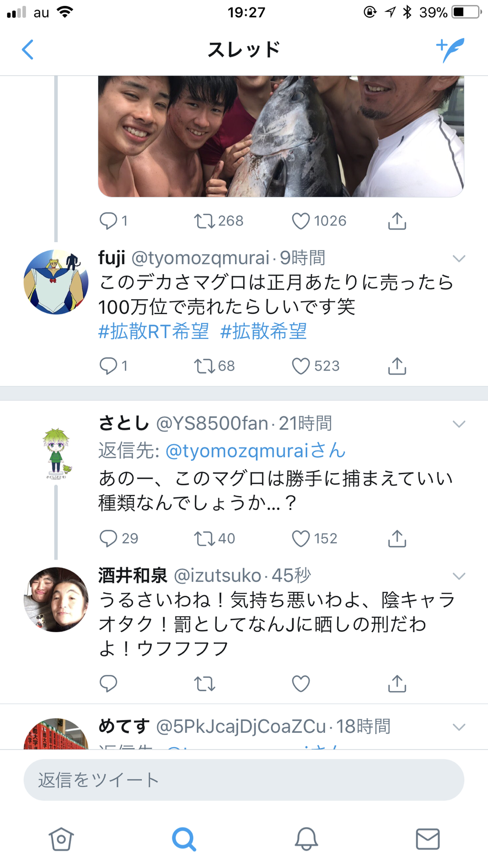Share the photo tweet with 1026 likes
The height and width of the screenshot is (868, 488).
click(397, 221)
